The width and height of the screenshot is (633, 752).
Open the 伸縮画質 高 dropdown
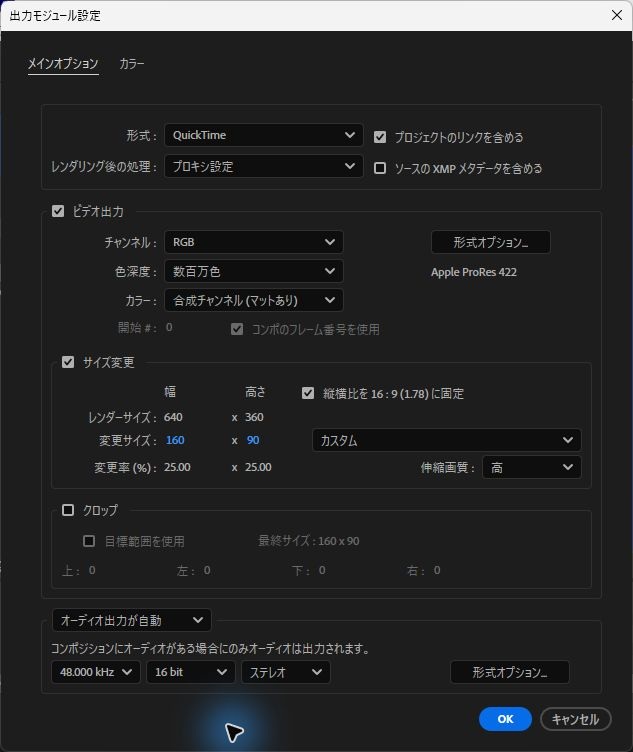(531, 467)
